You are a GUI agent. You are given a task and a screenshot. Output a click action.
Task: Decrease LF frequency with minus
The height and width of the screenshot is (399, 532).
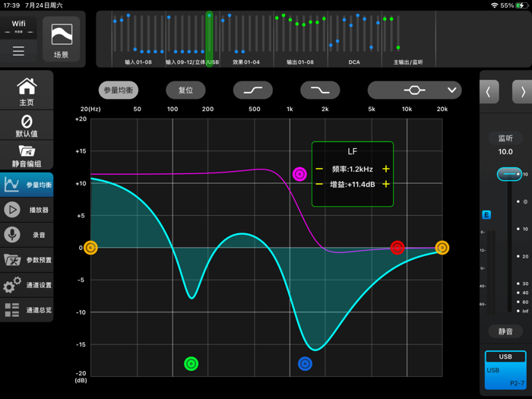pos(319,169)
